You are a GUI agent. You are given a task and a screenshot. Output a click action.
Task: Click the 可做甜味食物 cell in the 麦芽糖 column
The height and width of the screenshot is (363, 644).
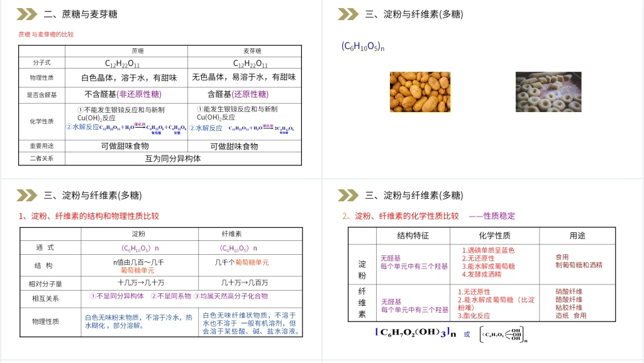pyautogui.click(x=234, y=146)
